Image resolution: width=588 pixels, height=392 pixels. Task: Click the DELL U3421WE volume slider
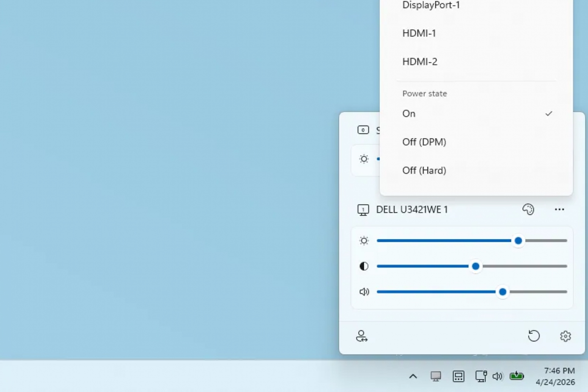[472, 292]
